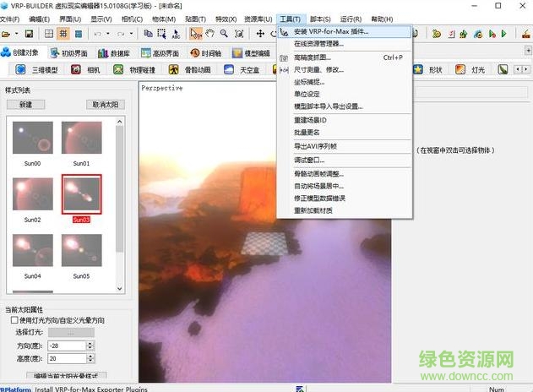The width and height of the screenshot is (533, 392).
Task: Select the 灯光 category button
Action: (x=470, y=69)
